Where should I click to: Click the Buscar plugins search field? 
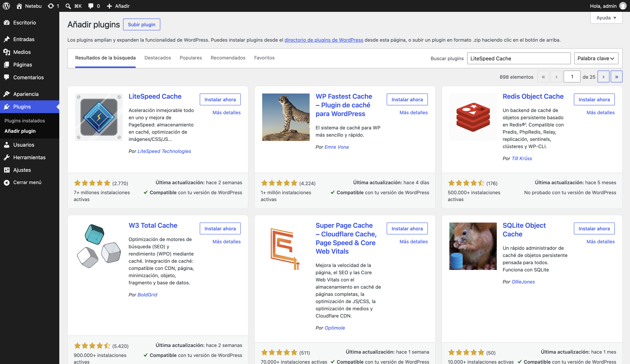(x=519, y=58)
